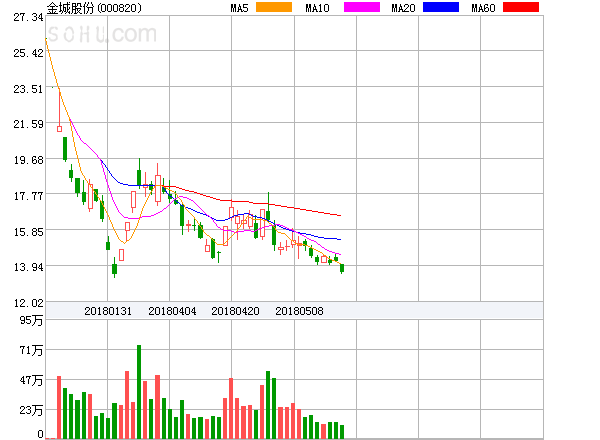The width and height of the screenshot is (600, 440).
Task: Click the first red volume bar near 47万
Action: pyautogui.click(x=59, y=407)
